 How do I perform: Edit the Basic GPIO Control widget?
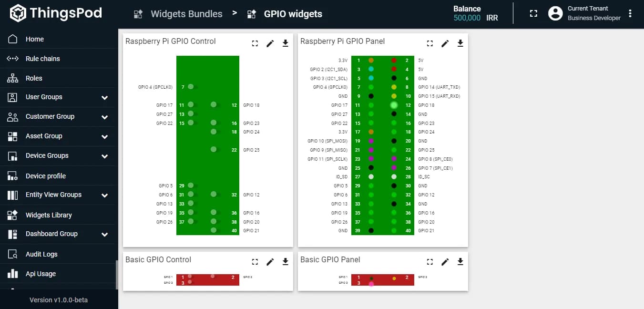(270, 261)
